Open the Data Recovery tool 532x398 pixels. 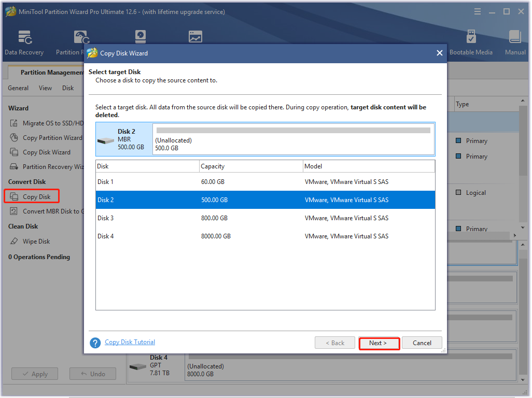click(x=24, y=41)
